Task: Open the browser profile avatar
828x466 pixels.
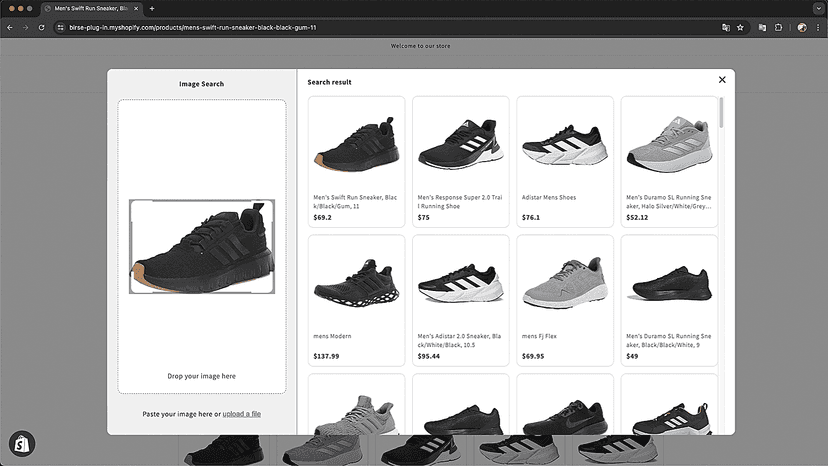Action: point(802,27)
